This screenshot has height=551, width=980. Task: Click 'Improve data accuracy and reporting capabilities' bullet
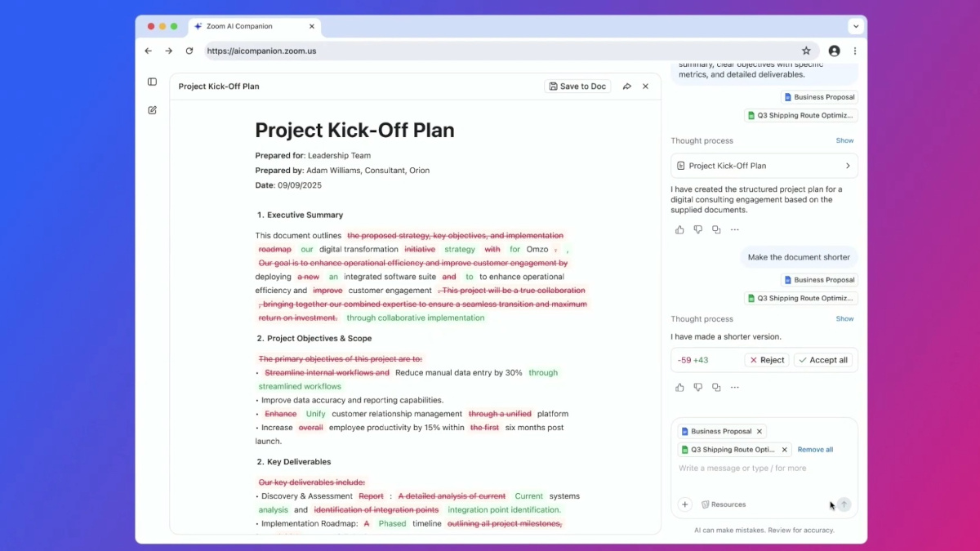tap(352, 400)
